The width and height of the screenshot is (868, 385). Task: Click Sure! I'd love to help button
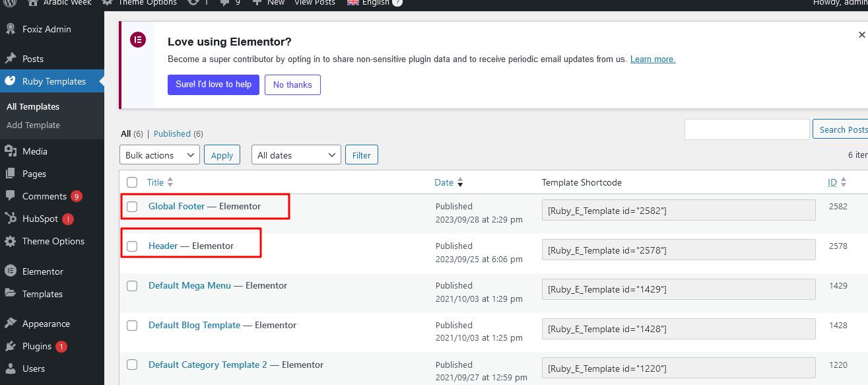click(x=213, y=85)
